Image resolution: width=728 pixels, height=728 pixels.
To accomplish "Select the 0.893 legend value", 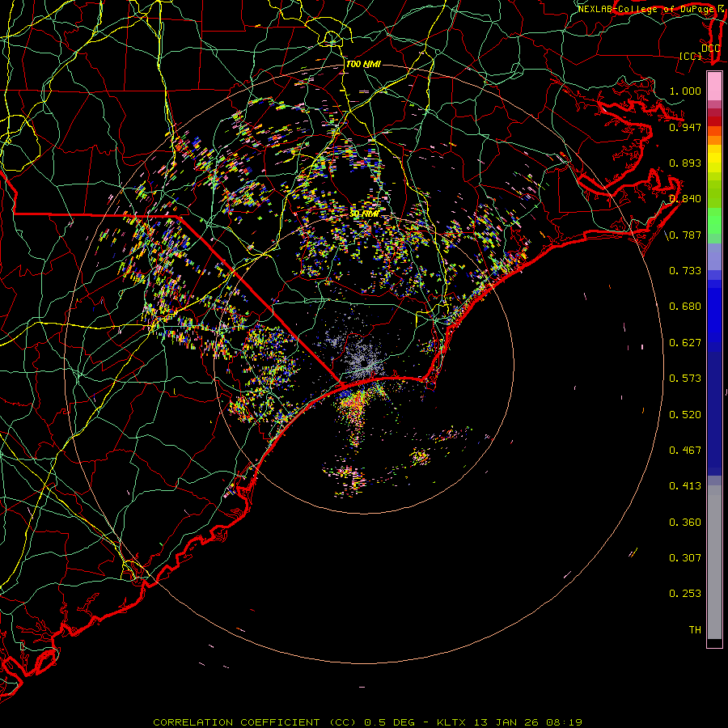I will tap(685, 163).
